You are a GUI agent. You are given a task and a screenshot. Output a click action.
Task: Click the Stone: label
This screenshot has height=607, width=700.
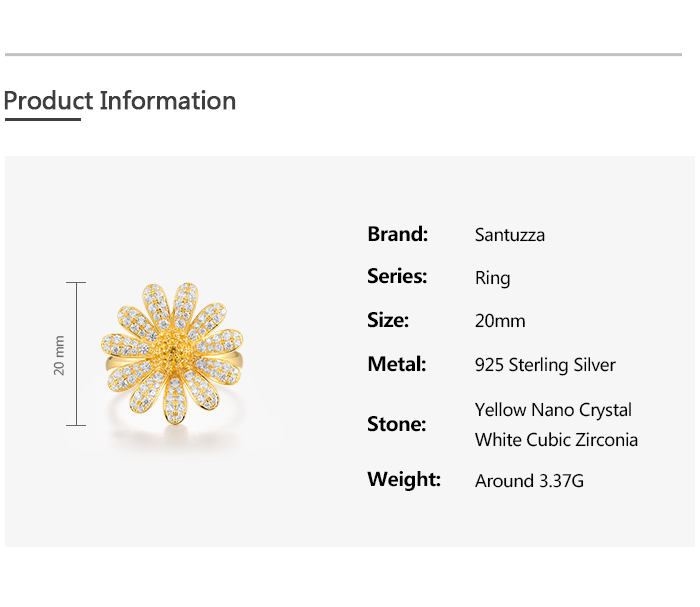396,424
